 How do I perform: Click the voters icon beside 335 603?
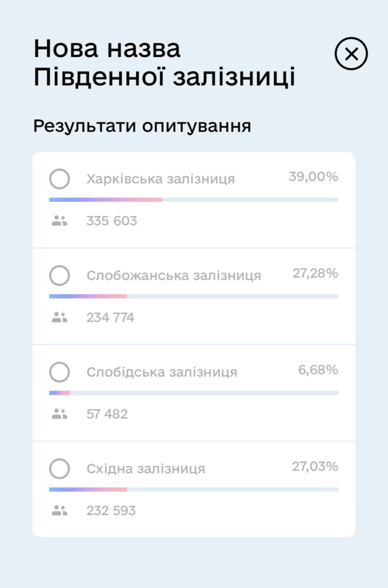click(60, 221)
